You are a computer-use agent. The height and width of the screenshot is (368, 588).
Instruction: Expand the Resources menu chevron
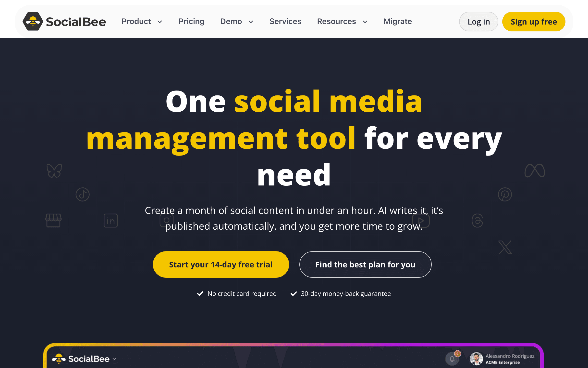(x=365, y=22)
